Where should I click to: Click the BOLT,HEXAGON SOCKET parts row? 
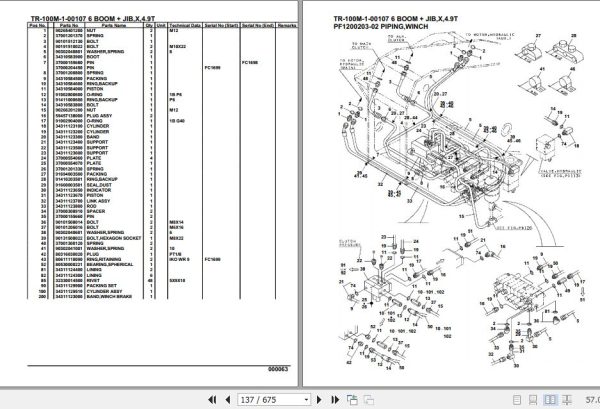tap(162, 238)
